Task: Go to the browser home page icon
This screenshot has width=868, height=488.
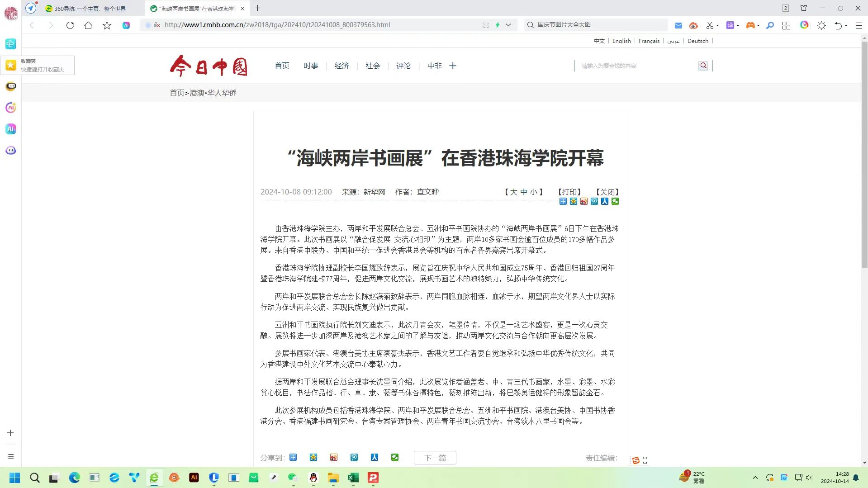Action: click(88, 25)
